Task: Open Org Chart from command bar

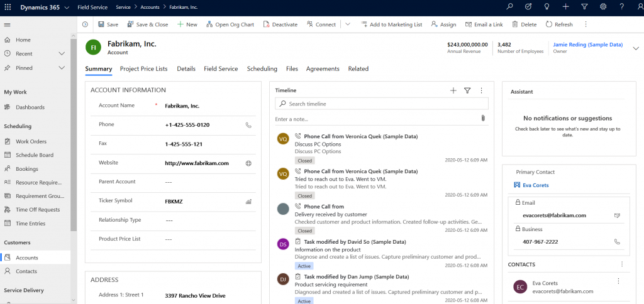Action: 230,24
